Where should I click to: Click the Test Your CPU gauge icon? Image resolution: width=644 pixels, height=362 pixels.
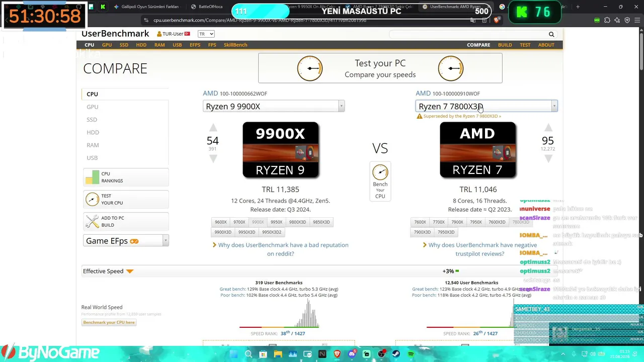pos(92,199)
